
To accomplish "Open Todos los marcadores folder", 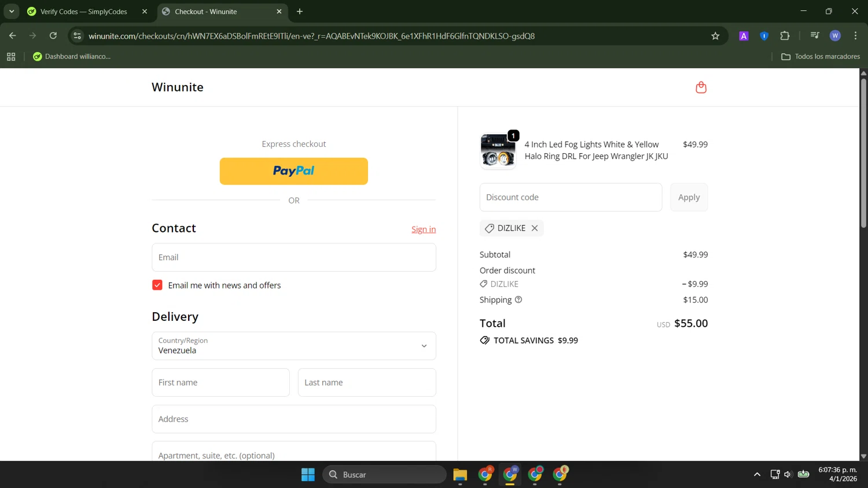I will tap(821, 57).
